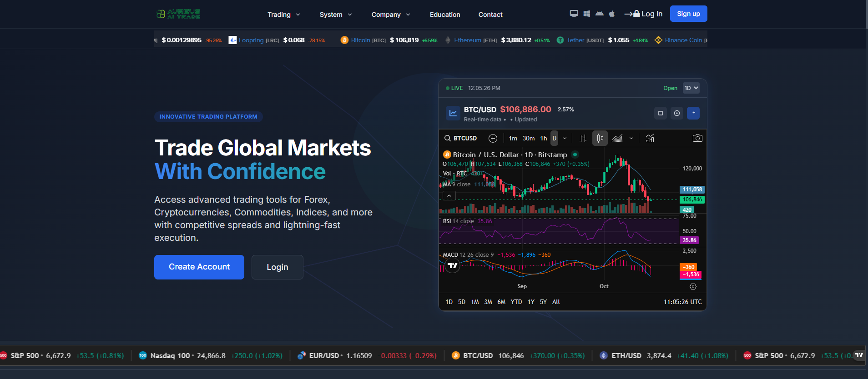Switch to bars chart style
Screen dimensions: 868x379
click(x=583, y=138)
